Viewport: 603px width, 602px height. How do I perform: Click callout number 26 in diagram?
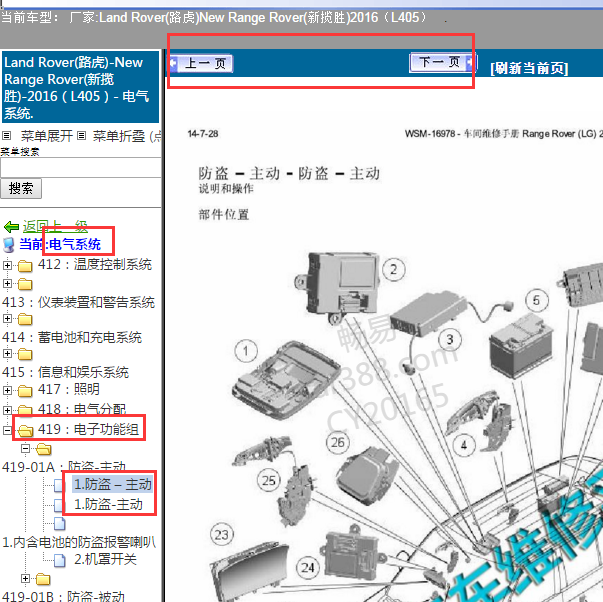tap(338, 442)
